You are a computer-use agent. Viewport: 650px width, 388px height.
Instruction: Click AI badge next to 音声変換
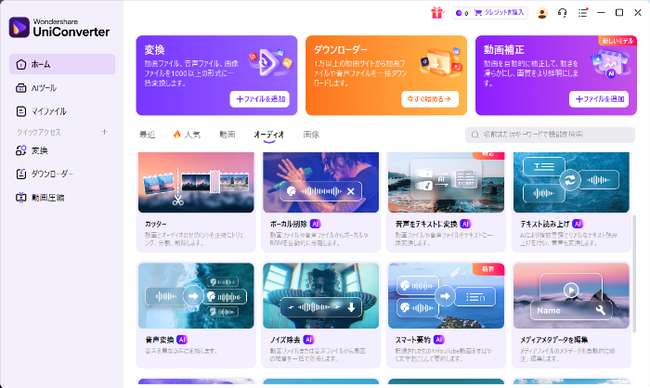(182, 340)
